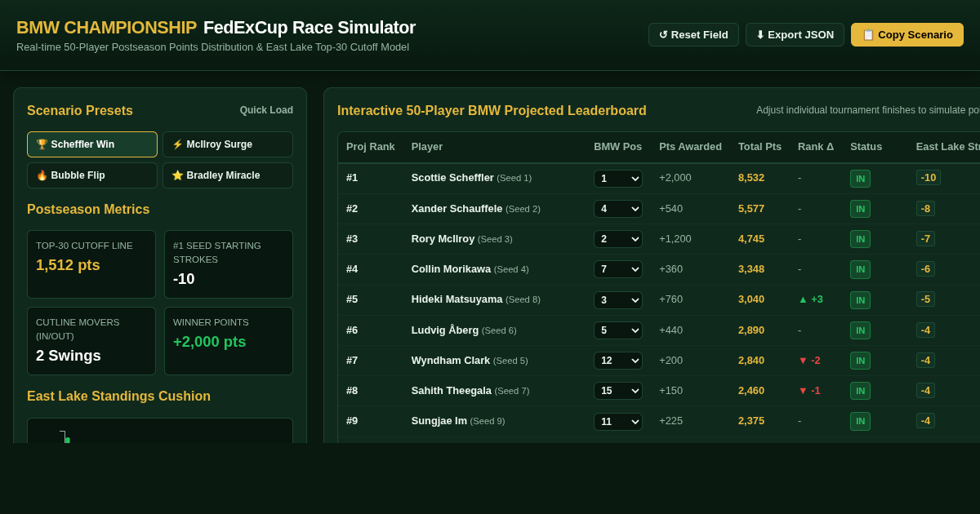Click Xander Schauffele player name
Screen dimensions: 980x514
pos(457,208)
